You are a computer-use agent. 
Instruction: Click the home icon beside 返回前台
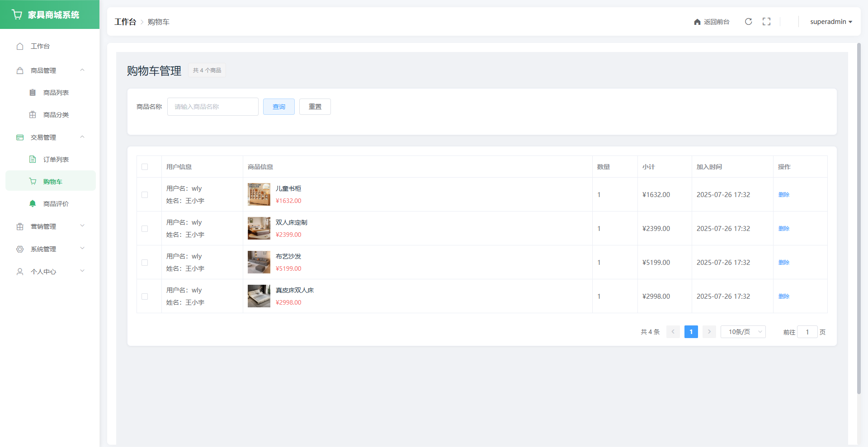pos(697,22)
